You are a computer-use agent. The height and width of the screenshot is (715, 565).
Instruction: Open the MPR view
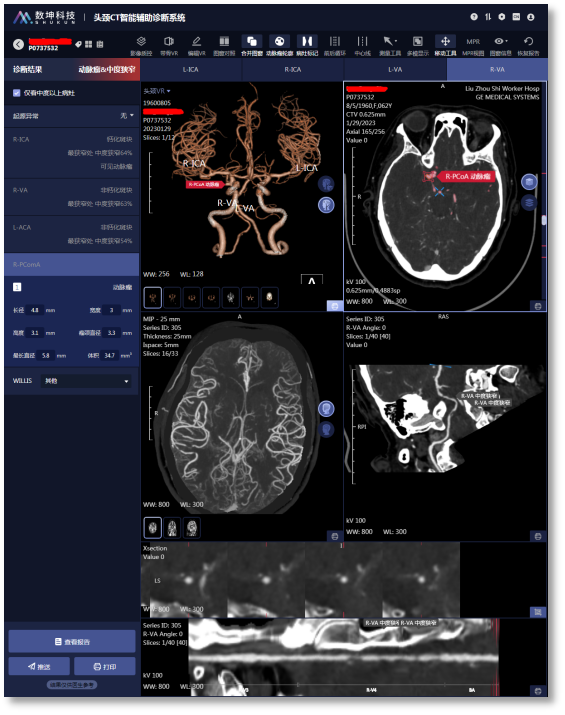tap(473, 46)
